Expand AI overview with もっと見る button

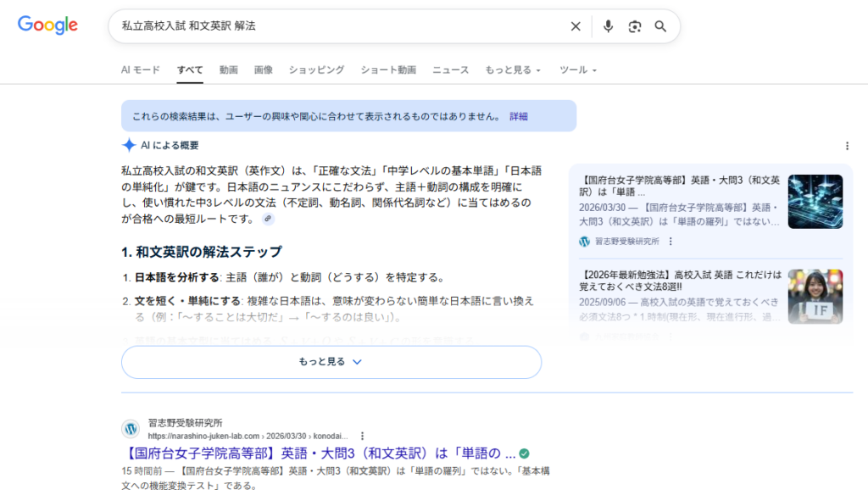point(331,362)
